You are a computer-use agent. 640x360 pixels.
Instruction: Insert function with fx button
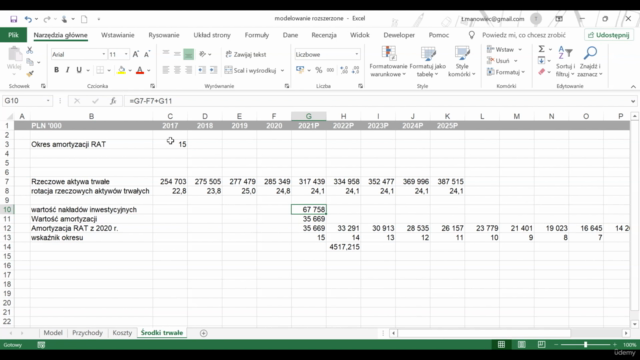tap(113, 101)
